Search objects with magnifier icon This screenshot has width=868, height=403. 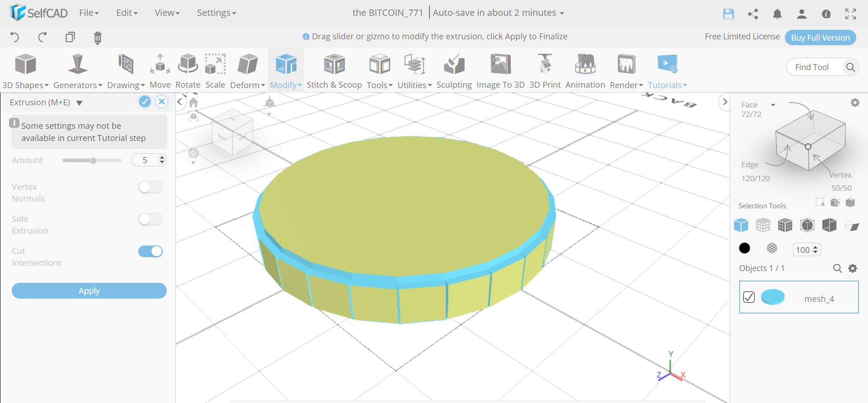point(837,268)
